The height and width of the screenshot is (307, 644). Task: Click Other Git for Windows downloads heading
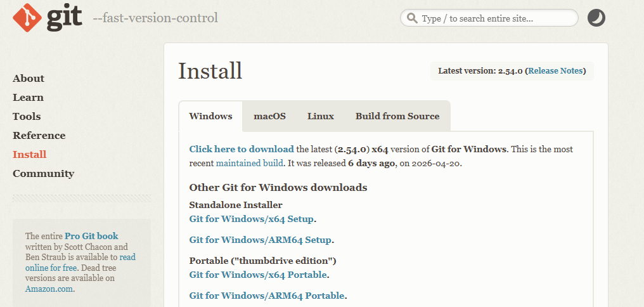click(278, 188)
